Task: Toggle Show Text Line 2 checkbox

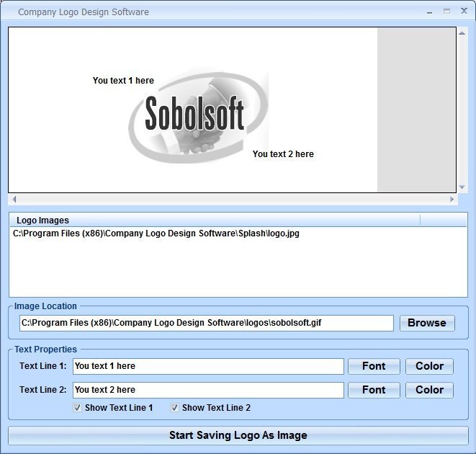Action: (x=174, y=407)
